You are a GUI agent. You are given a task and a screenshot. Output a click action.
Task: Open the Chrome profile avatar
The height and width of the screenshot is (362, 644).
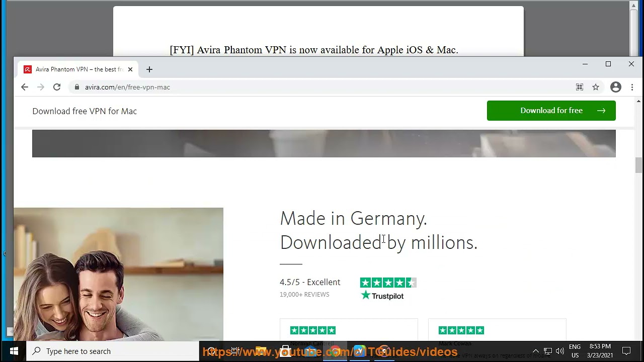616,87
